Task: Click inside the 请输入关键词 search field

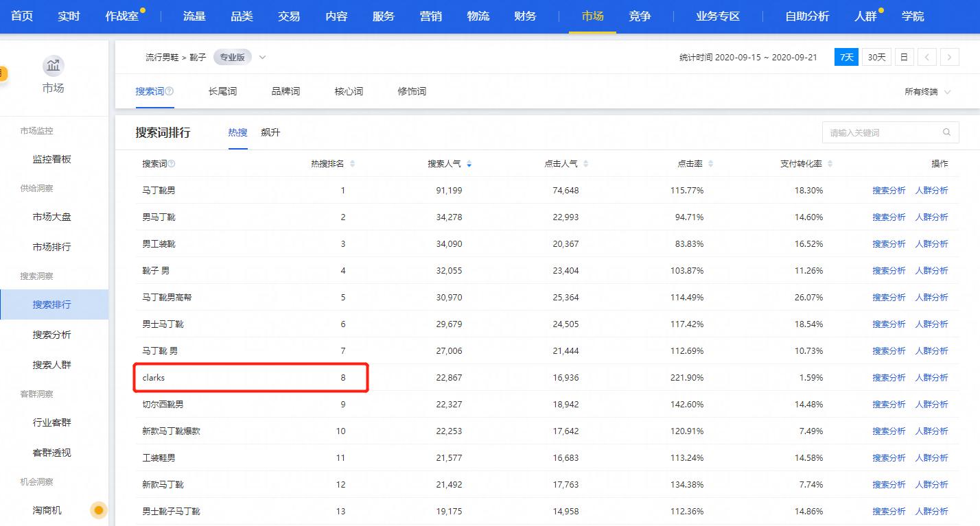Action: pyautogui.click(x=878, y=132)
